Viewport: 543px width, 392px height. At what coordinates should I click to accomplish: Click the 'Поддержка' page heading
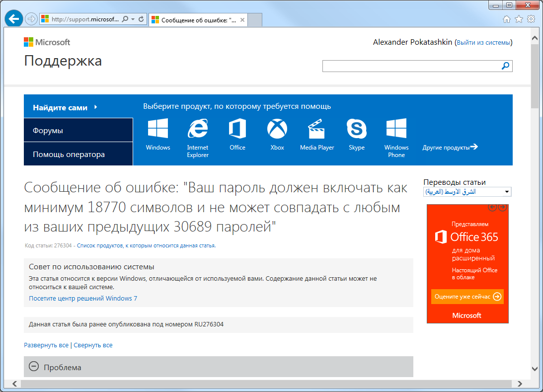coord(63,61)
